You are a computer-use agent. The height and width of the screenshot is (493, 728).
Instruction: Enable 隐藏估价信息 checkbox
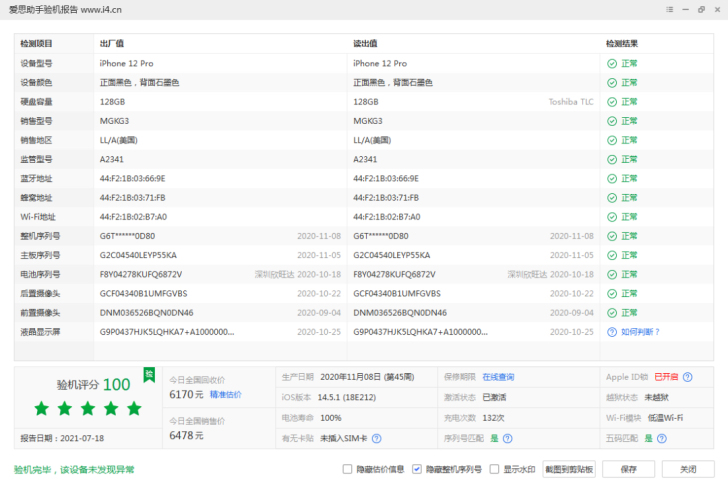(347, 469)
